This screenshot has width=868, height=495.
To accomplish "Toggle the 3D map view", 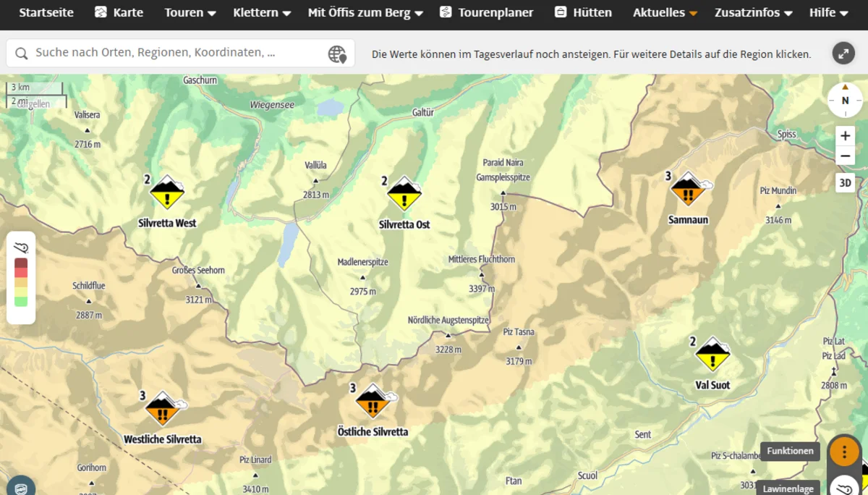I will click(x=845, y=183).
